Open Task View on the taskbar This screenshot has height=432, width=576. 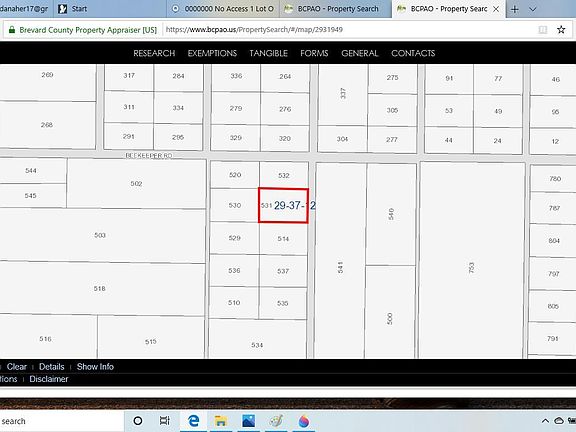pyautogui.click(x=164, y=421)
